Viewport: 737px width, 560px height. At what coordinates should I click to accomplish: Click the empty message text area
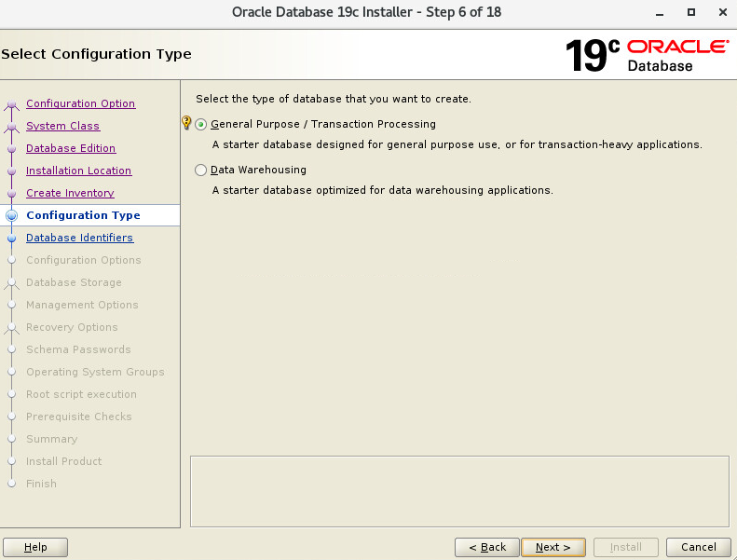click(459, 491)
